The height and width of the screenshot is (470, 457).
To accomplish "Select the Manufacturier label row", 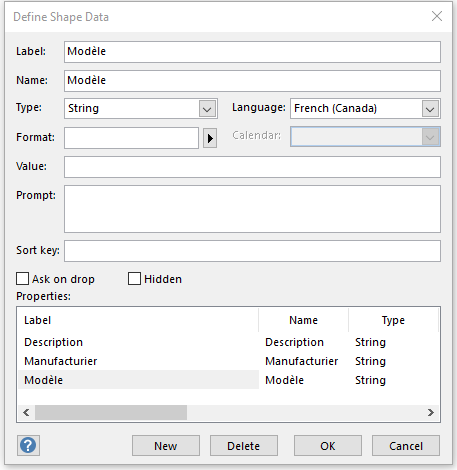I will point(61,361).
